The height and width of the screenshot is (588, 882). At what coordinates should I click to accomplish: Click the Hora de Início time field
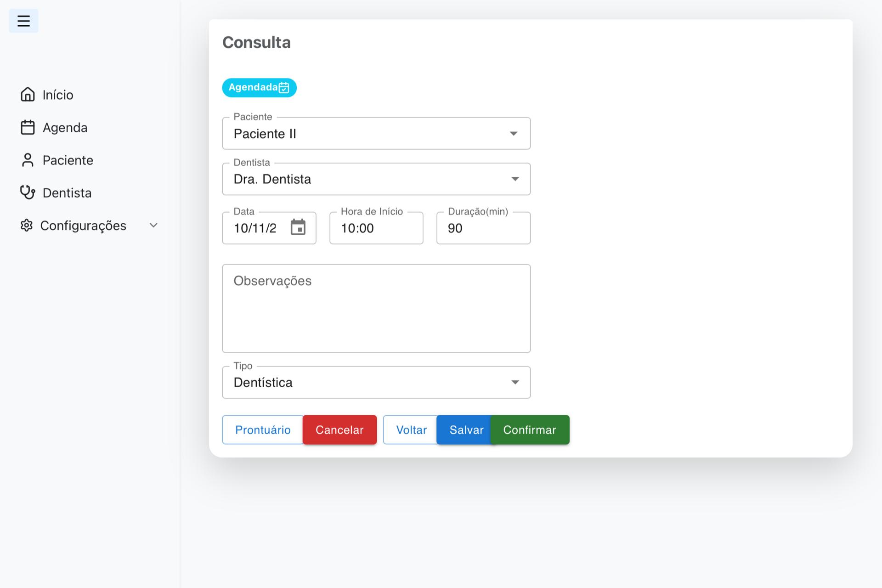[376, 228]
